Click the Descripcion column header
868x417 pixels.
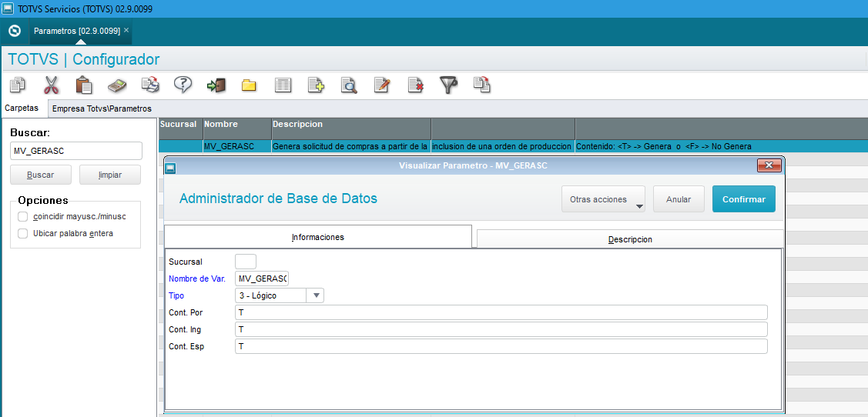pyautogui.click(x=351, y=128)
